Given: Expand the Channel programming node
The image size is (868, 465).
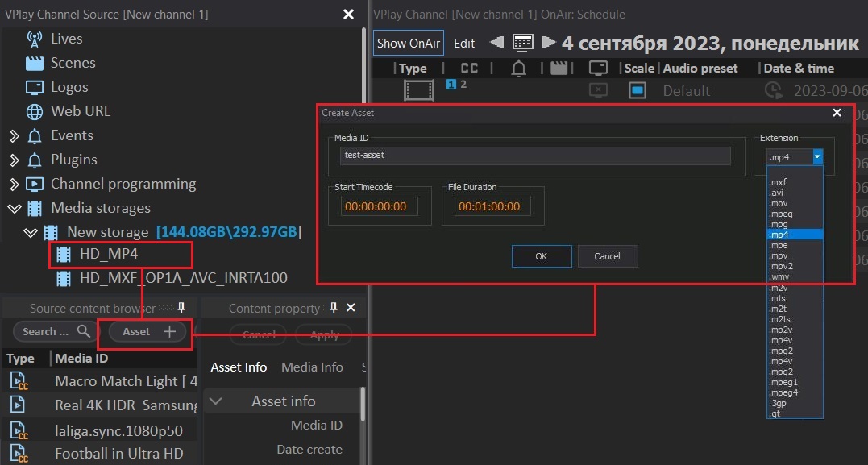Looking at the screenshot, I should point(15,184).
